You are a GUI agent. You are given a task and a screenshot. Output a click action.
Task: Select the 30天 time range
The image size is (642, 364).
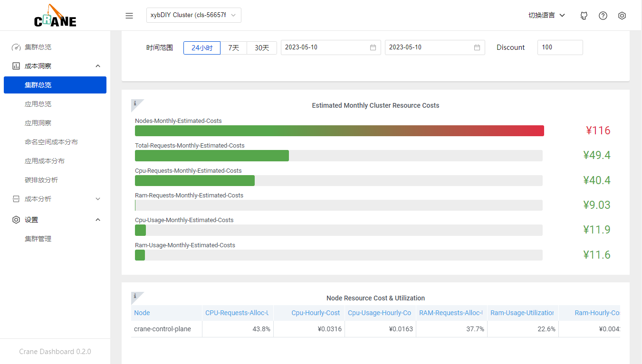[262, 47]
